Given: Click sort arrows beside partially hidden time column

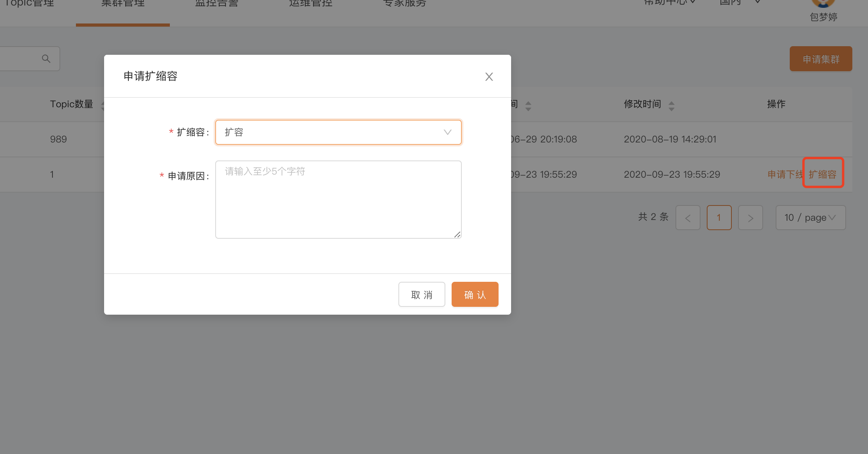Looking at the screenshot, I should 528,106.
